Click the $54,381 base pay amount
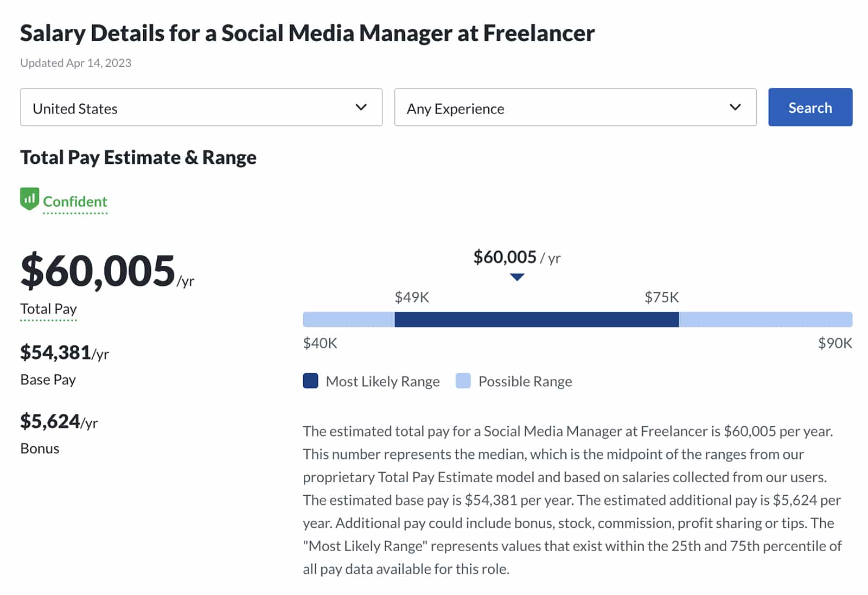Image resolution: width=868 pixels, height=595 pixels. 56,353
